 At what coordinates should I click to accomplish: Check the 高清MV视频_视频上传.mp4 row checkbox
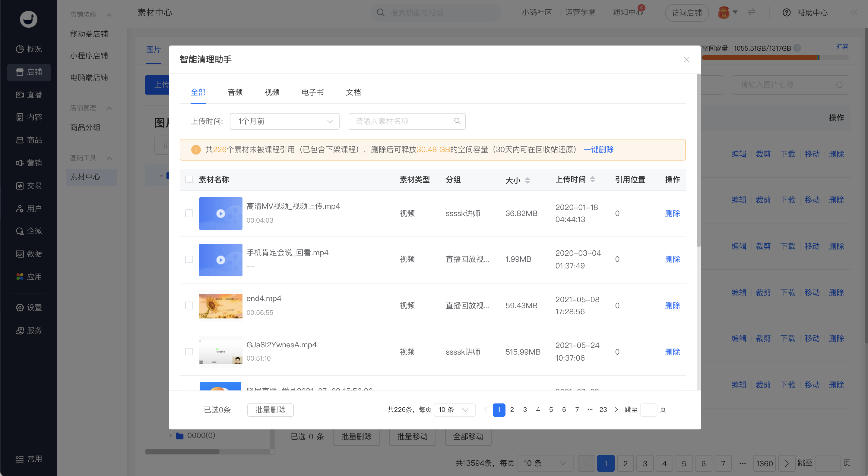(x=189, y=213)
